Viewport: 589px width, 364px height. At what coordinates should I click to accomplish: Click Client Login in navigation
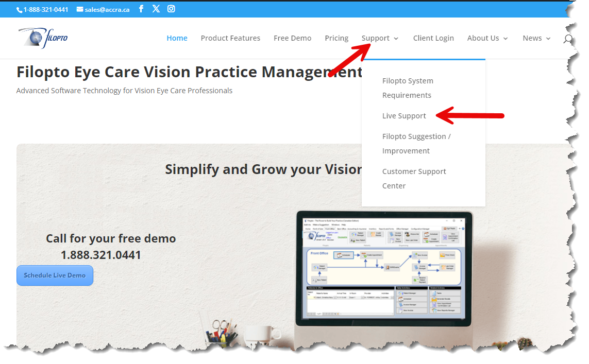(433, 38)
